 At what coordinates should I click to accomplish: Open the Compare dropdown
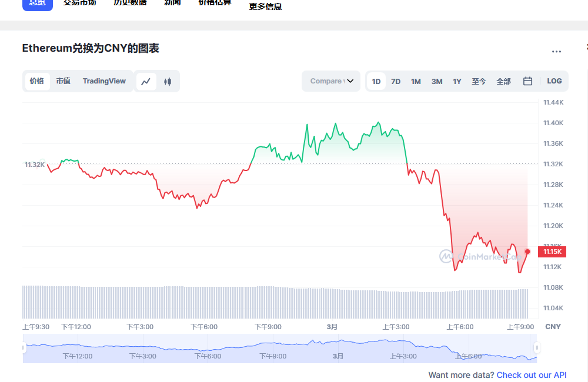point(330,81)
